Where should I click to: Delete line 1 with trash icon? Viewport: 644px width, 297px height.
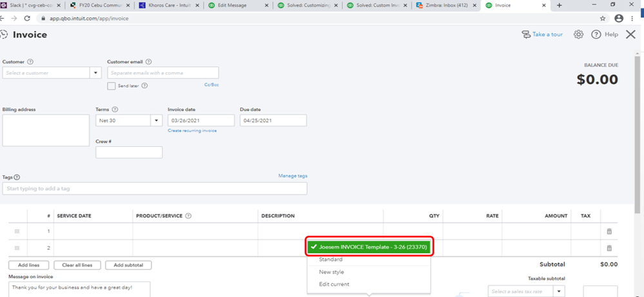[x=609, y=231]
